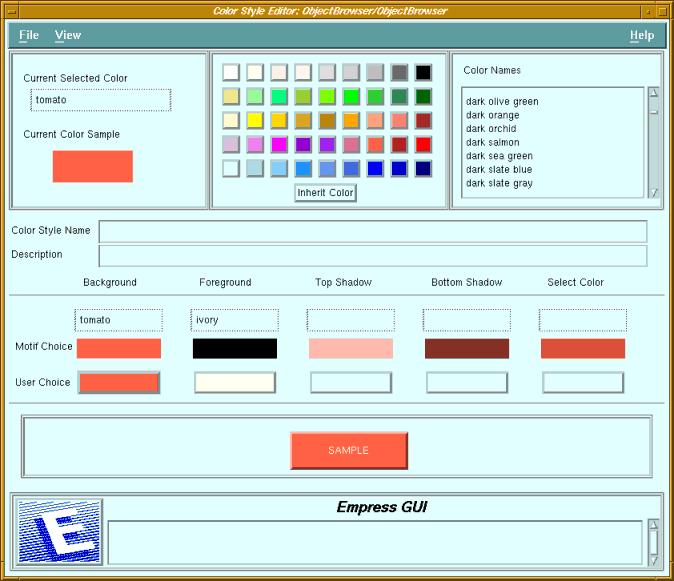Click the Background Motif Choice tomato swatch
Viewport: 674px width, 581px height.
(119, 349)
